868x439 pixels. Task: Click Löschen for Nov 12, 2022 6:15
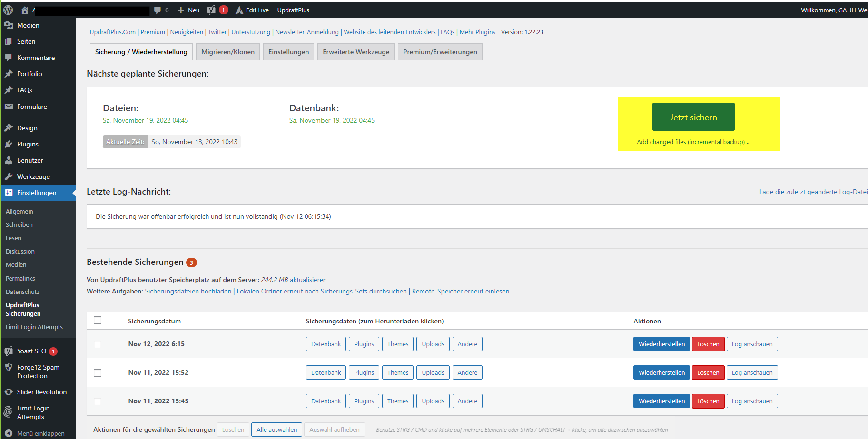[x=708, y=344]
